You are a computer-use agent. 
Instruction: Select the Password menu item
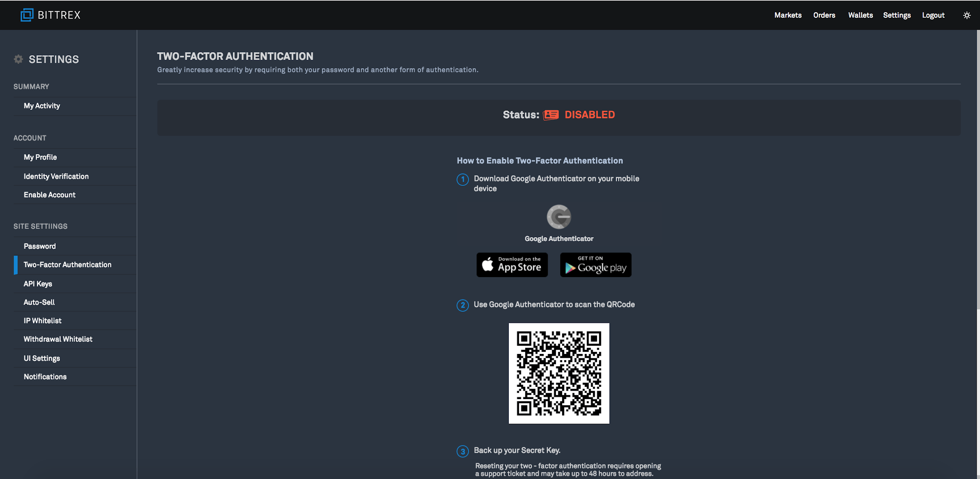tap(39, 246)
